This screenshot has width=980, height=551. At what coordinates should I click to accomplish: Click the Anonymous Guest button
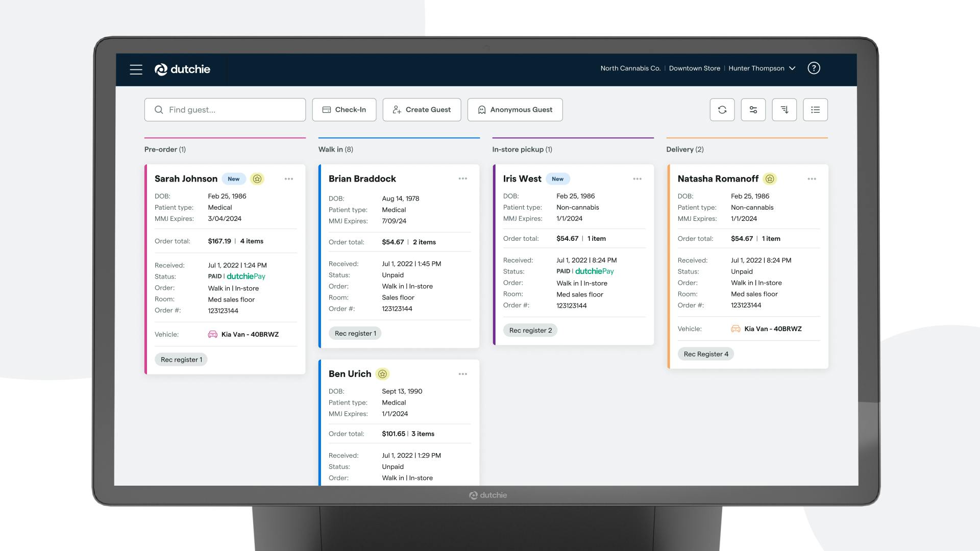tap(514, 109)
